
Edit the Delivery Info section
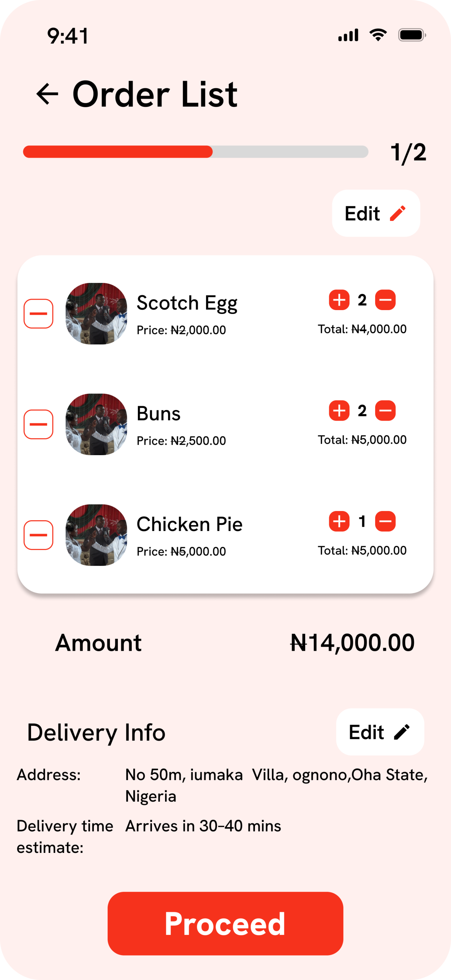[380, 732]
